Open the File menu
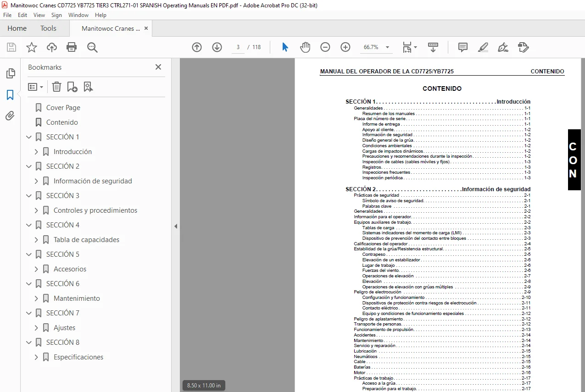This screenshot has height=392, width=585. (8, 15)
